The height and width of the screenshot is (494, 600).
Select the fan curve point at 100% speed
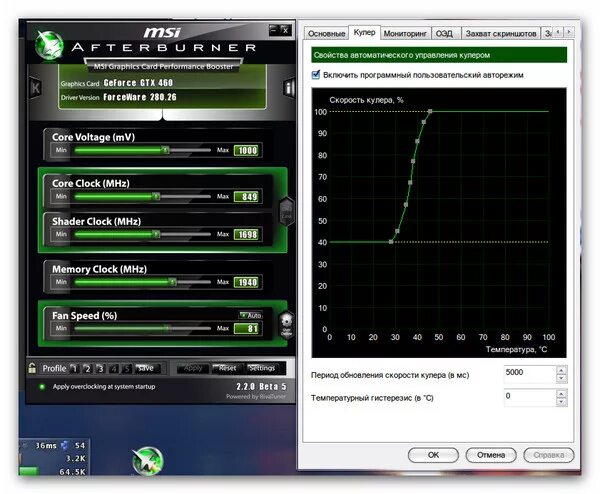(430, 111)
